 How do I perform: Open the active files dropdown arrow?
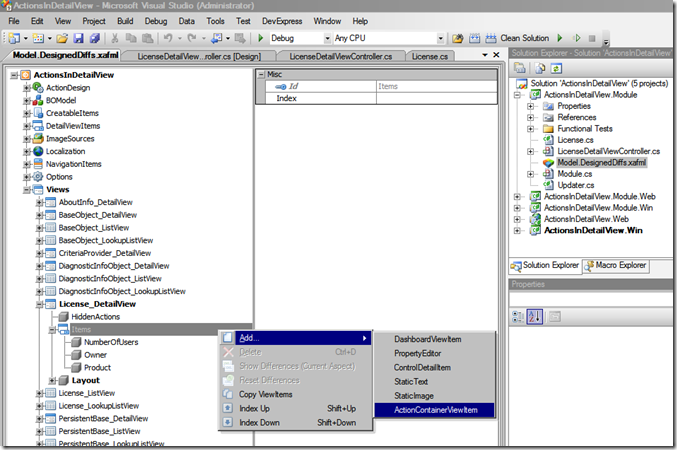(484, 55)
